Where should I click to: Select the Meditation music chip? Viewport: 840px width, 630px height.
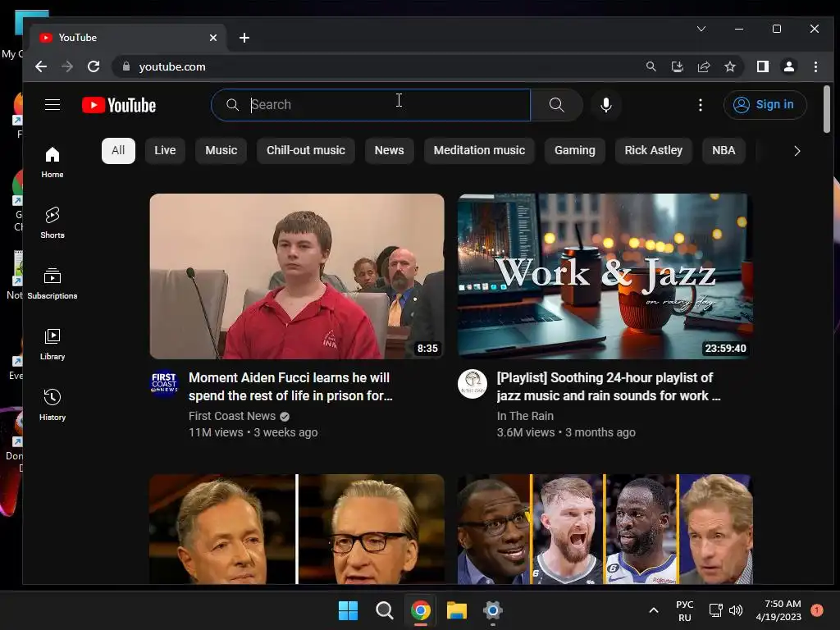479,151
